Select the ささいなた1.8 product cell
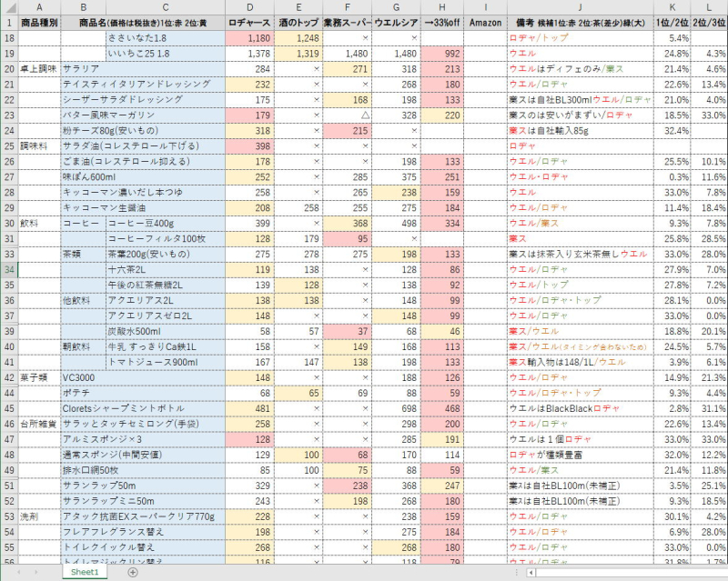The width and height of the screenshot is (728, 581). [166, 38]
